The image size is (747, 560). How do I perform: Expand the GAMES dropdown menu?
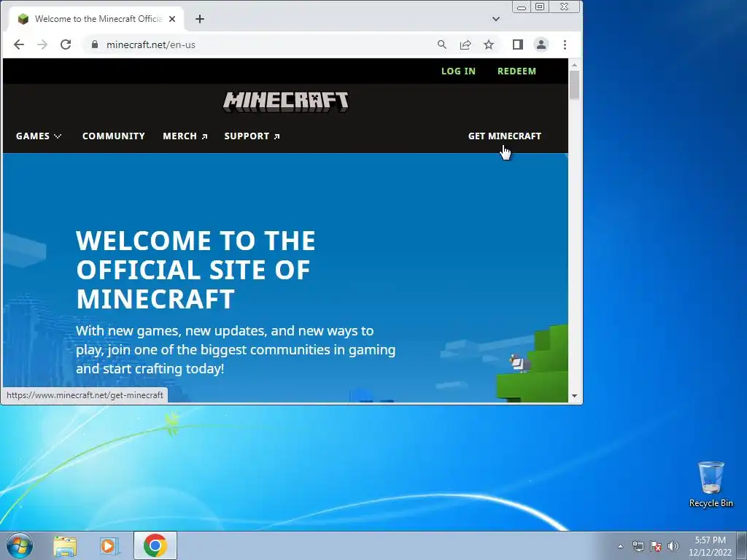(39, 136)
